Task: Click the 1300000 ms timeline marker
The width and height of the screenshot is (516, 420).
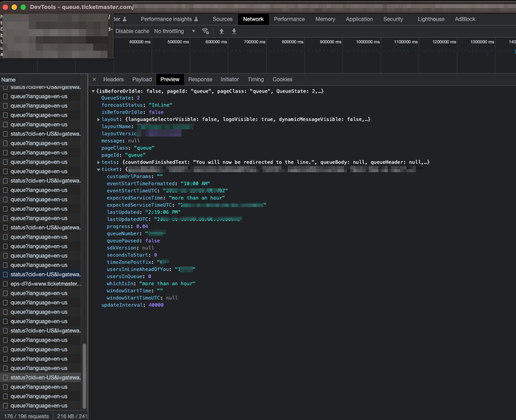Action: [482, 42]
